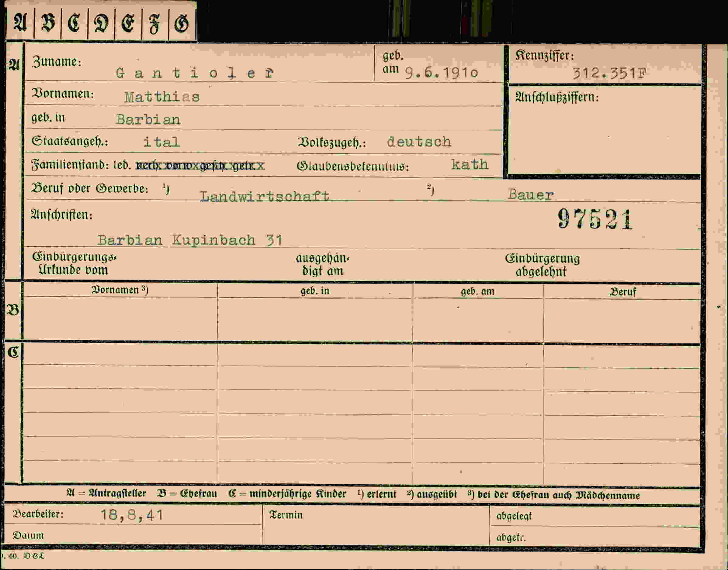Click the 'Zuname:' label

(x=57, y=62)
